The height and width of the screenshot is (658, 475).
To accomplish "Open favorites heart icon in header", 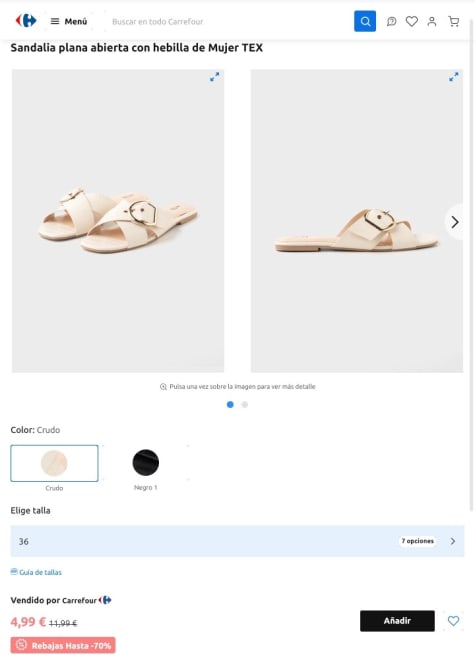I will tap(412, 21).
